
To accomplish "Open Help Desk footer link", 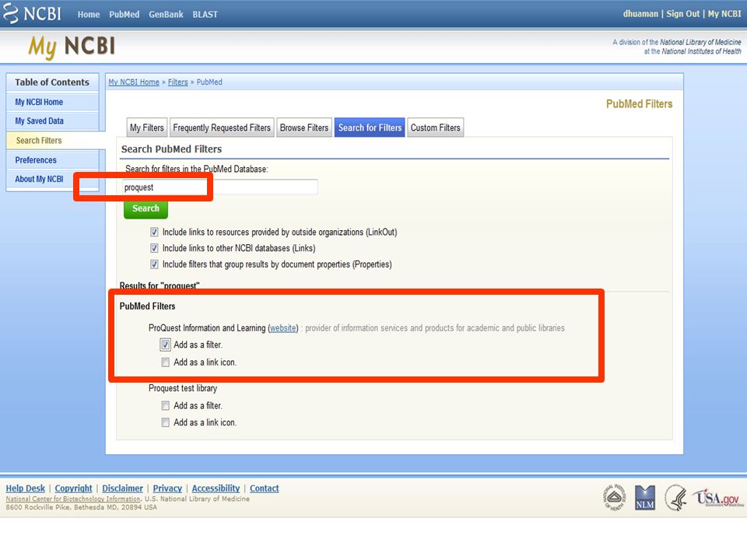I will click(x=25, y=488).
